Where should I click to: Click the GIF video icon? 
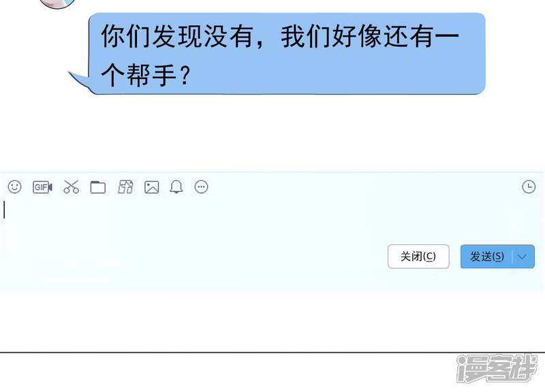click(42, 187)
